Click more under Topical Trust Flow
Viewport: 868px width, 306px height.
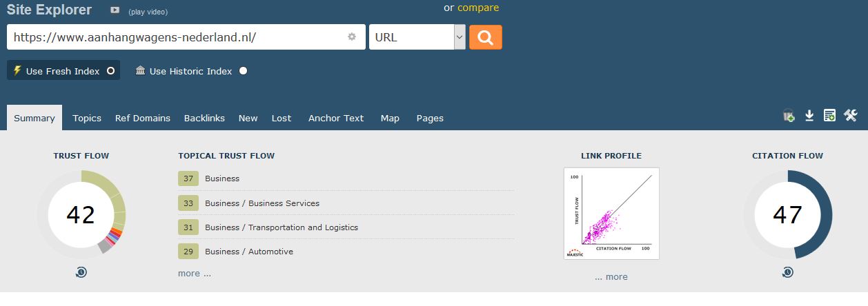coord(195,273)
